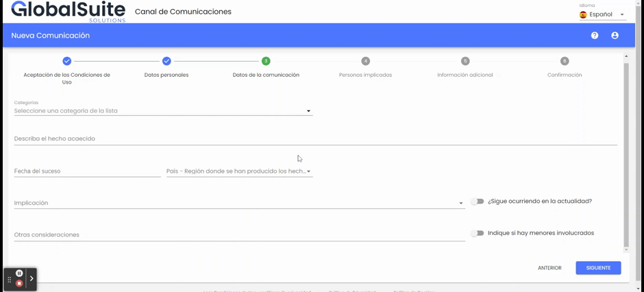Screen dimensions: 644x292
Task: Open the Implicación dropdown
Action: coord(238,203)
